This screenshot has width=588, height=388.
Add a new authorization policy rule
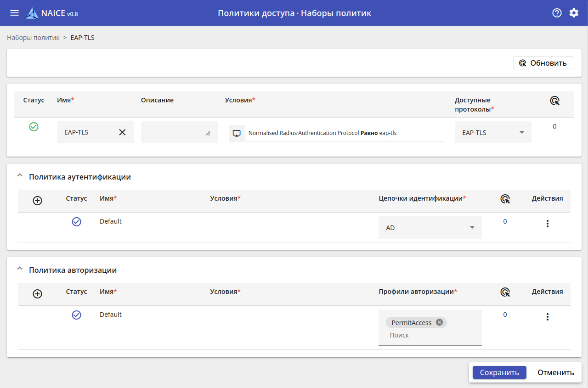tap(38, 294)
